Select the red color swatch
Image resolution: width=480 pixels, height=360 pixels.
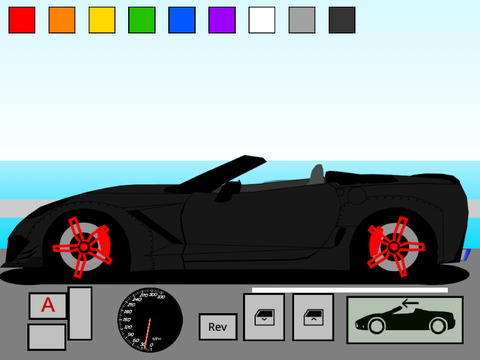[22, 20]
